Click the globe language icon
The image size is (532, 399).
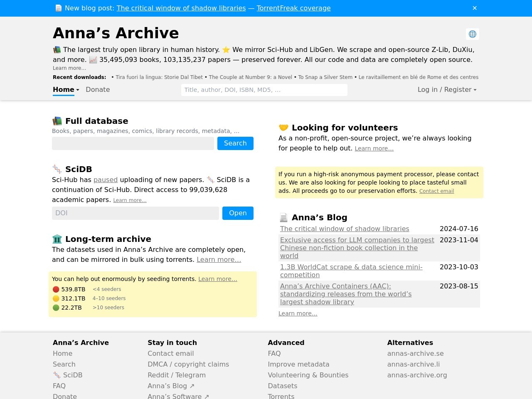pyautogui.click(x=473, y=34)
